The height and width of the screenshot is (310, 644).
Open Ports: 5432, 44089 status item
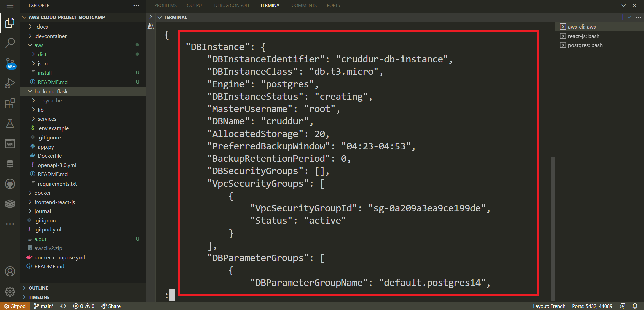tap(592, 306)
